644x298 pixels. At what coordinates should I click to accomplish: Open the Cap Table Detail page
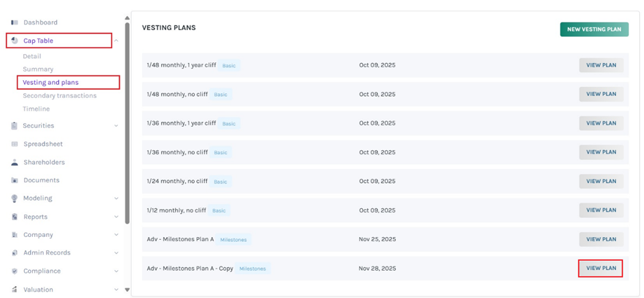32,56
